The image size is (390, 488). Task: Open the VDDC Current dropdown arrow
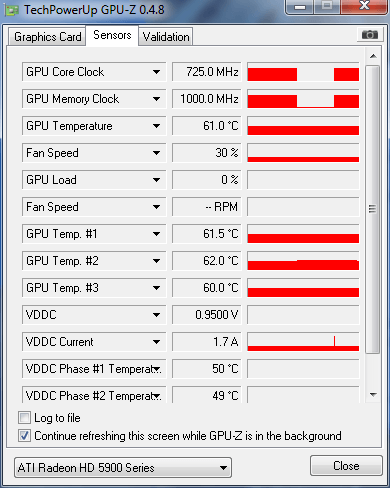coord(156,342)
